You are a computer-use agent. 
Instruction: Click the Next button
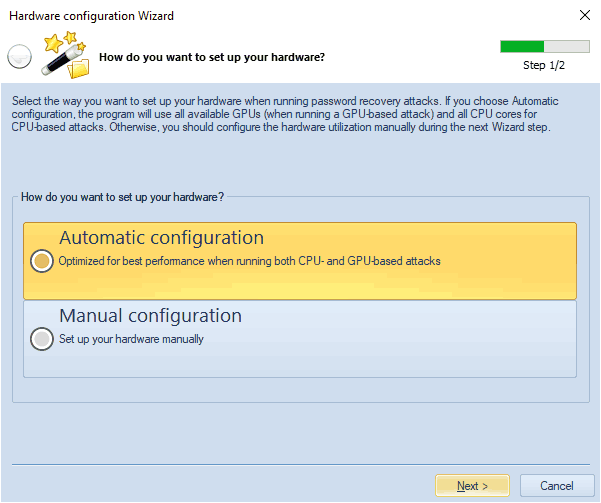point(472,486)
